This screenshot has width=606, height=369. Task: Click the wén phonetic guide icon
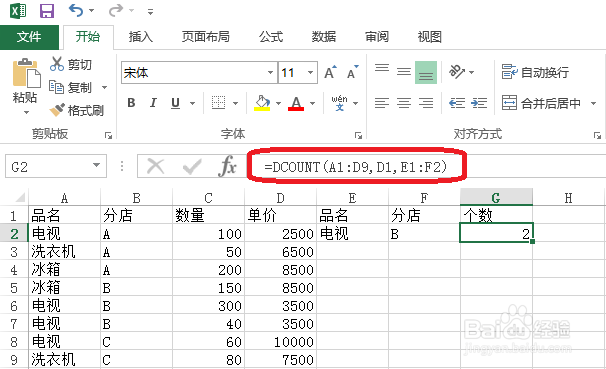point(339,103)
